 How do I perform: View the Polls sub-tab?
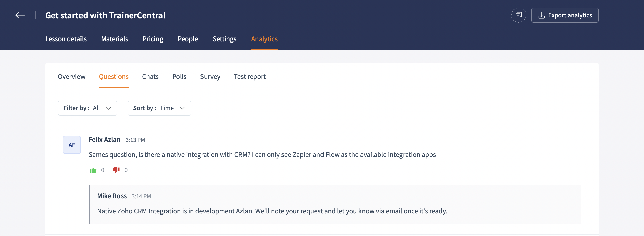(179, 77)
